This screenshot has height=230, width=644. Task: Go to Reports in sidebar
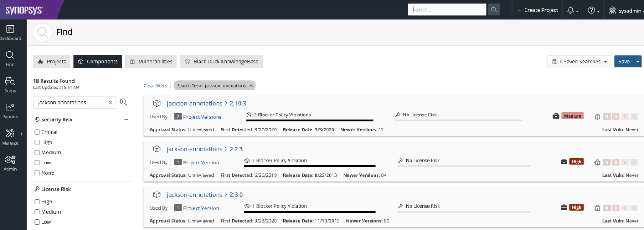(10, 111)
